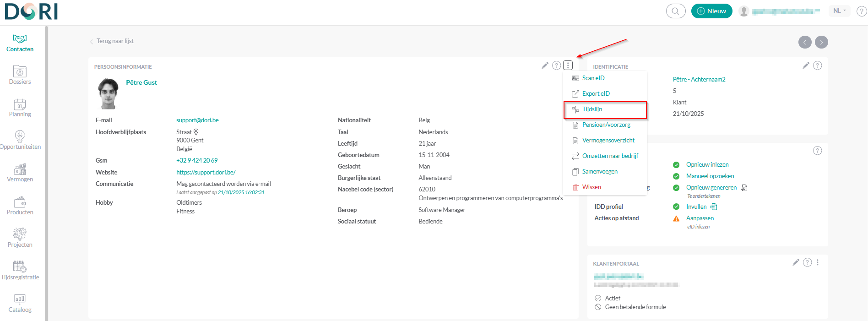
Task: Select Tijdslijn from the context menu
Action: [x=592, y=109]
